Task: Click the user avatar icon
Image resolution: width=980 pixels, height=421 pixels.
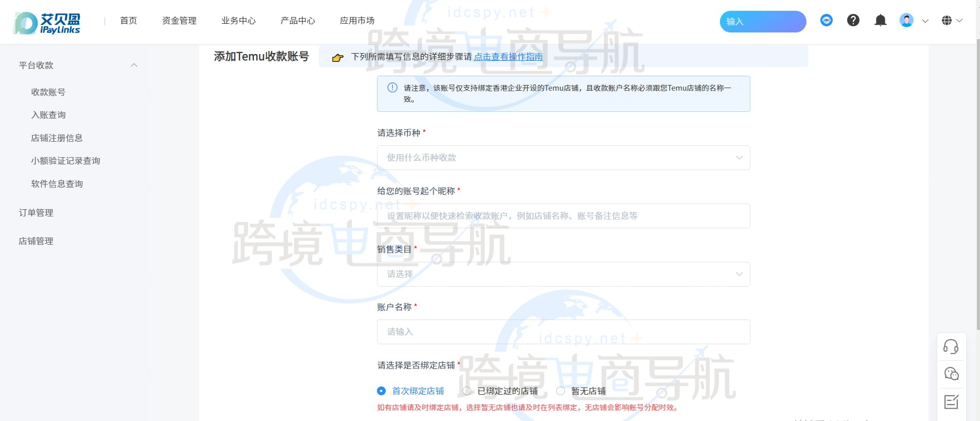Action: [906, 21]
